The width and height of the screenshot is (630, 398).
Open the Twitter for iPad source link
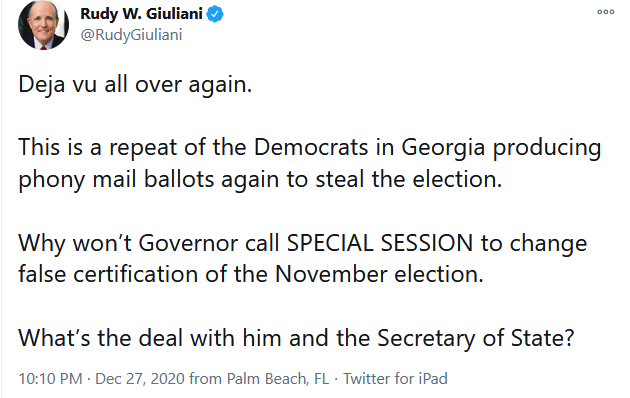point(395,379)
